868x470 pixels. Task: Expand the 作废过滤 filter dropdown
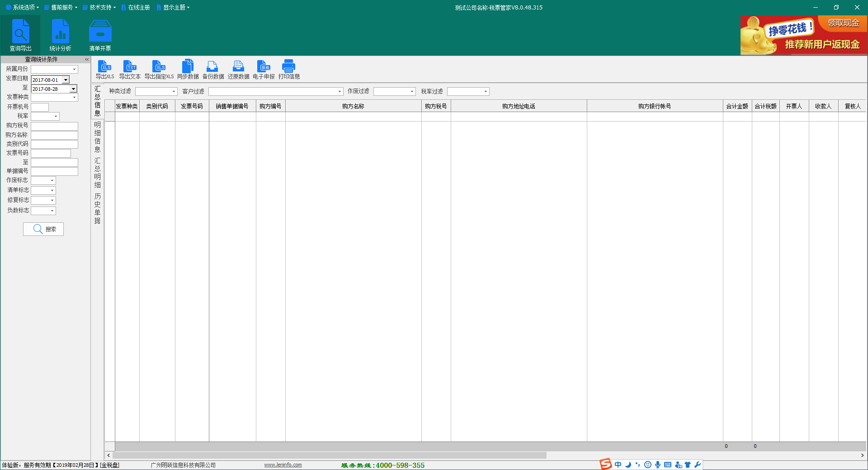pyautogui.click(x=412, y=92)
